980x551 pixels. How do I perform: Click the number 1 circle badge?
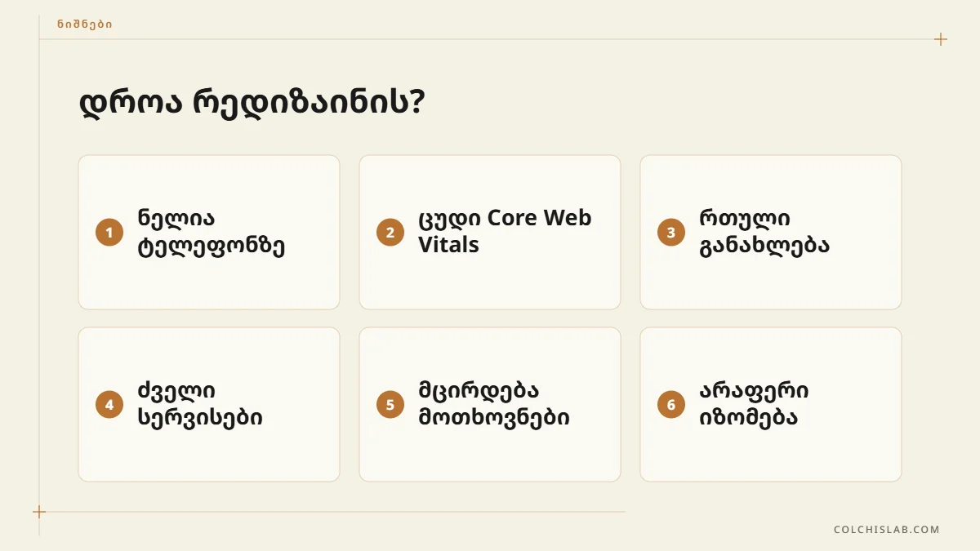point(109,233)
